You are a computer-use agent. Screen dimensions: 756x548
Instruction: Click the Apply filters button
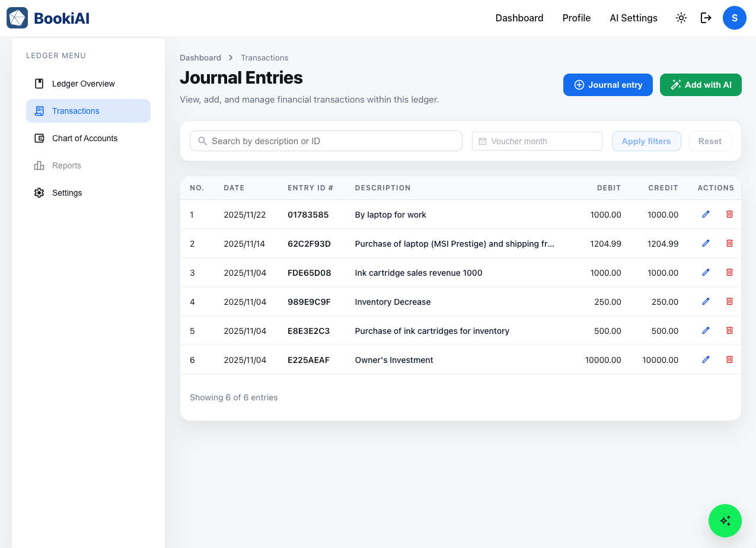(646, 141)
